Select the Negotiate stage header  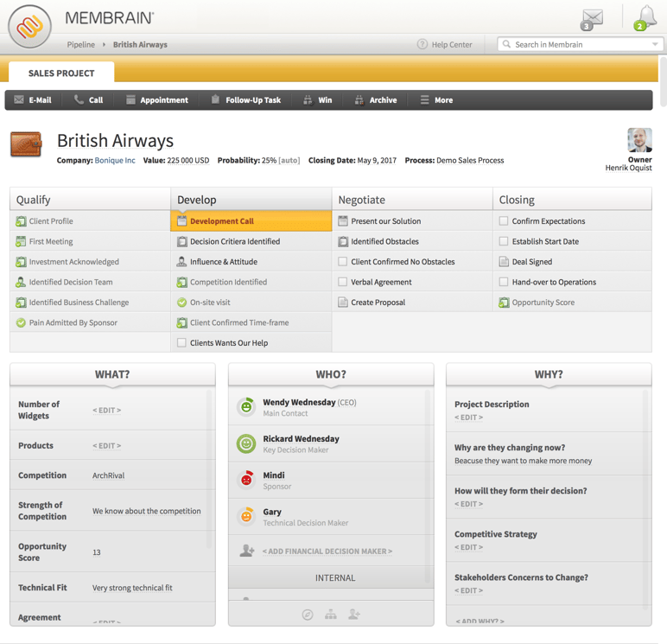click(412, 199)
